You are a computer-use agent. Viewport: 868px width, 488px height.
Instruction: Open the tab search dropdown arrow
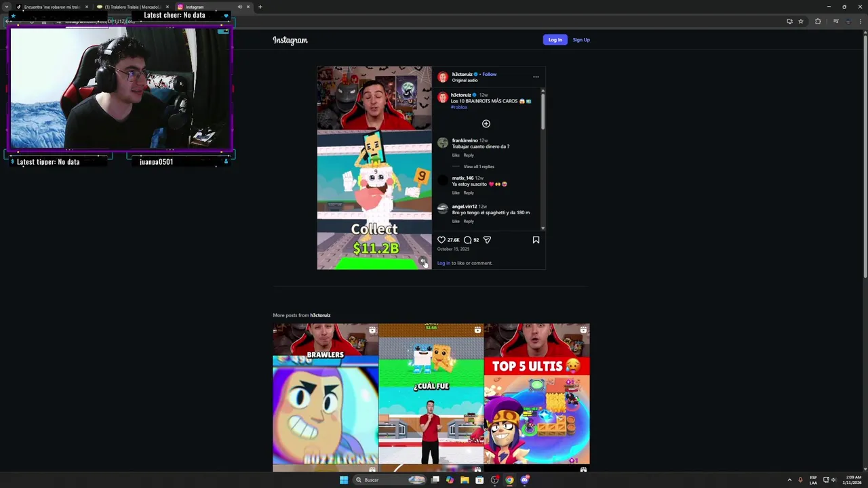coord(7,7)
